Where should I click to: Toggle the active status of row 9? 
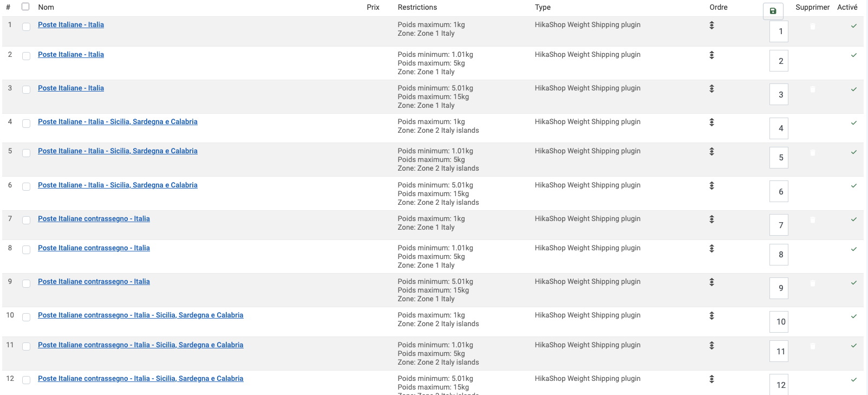tap(853, 283)
